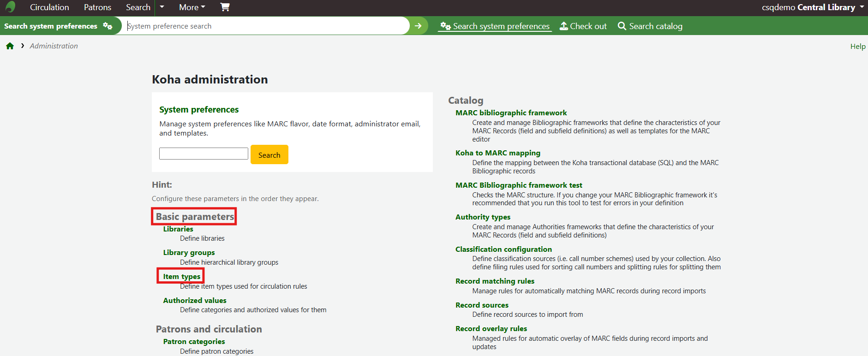Open the Item types link
The height and width of the screenshot is (356, 868).
pos(182,277)
